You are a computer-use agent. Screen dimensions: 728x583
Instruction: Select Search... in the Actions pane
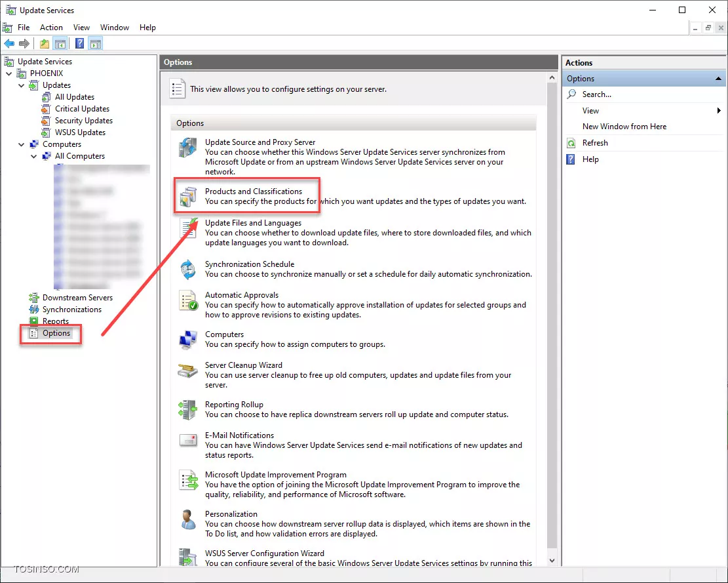pos(596,94)
